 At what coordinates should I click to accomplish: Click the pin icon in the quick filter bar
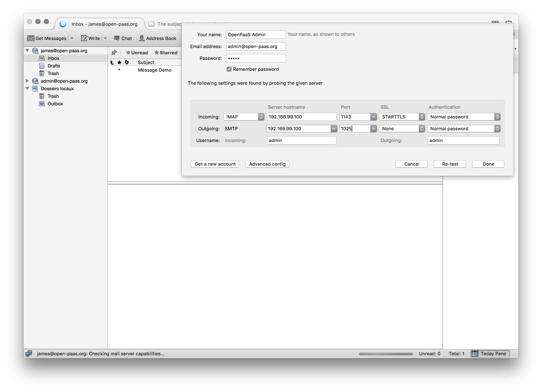(114, 53)
